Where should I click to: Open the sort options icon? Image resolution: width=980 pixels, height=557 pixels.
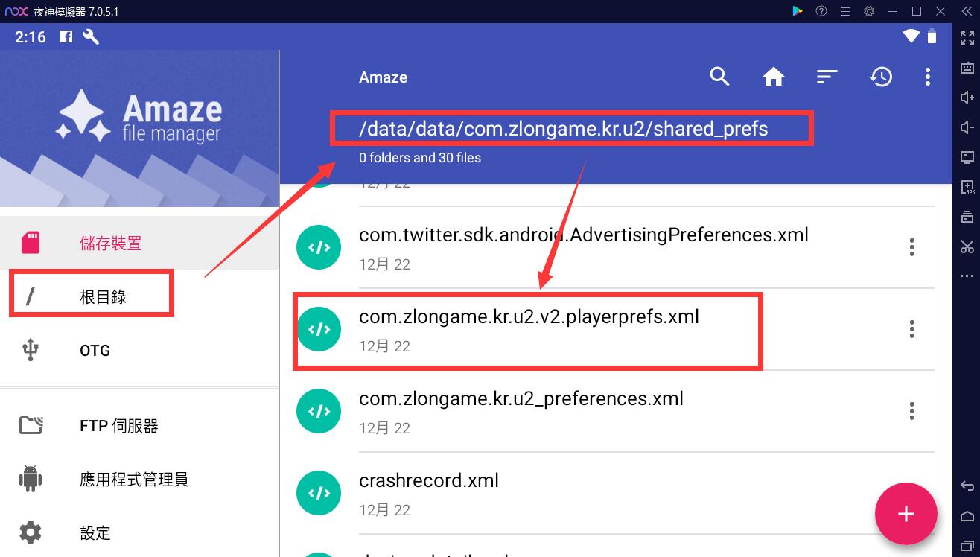(827, 77)
